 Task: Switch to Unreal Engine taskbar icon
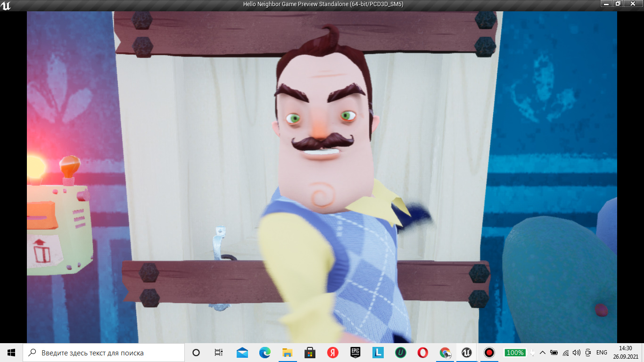tap(467, 353)
